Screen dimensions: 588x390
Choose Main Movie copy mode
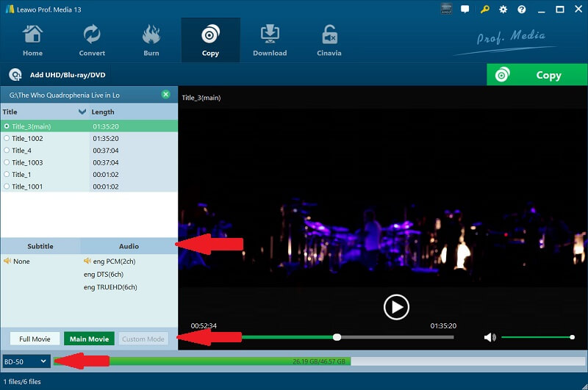coord(89,339)
